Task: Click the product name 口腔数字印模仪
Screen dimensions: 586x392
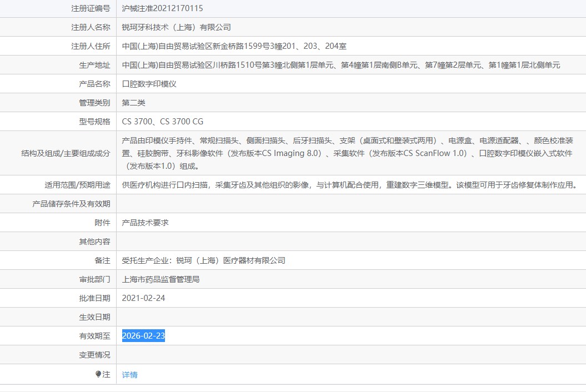Action: coord(149,84)
